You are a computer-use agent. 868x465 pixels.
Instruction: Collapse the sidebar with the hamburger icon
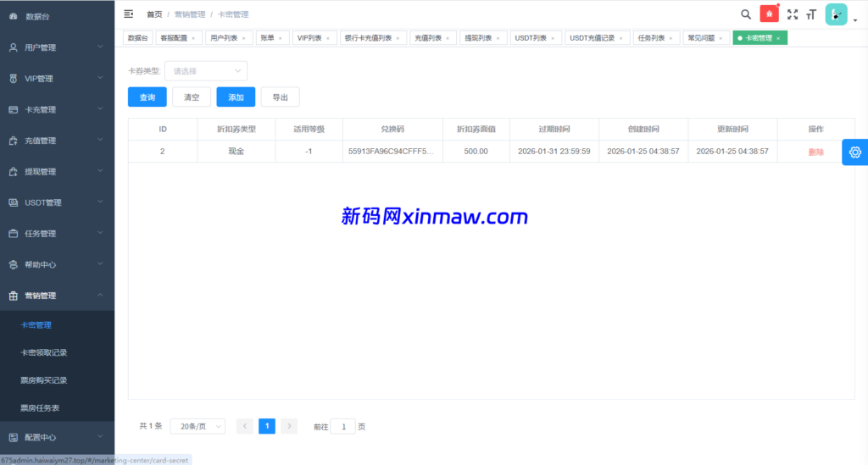[129, 14]
